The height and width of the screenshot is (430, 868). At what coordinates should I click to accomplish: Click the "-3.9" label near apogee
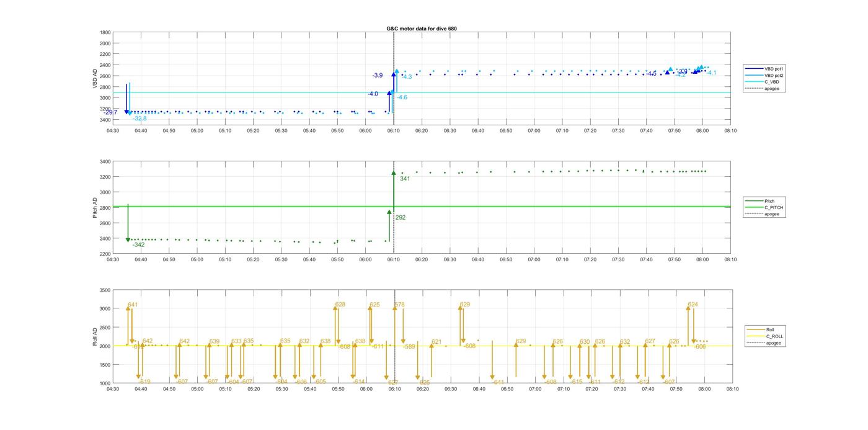click(x=378, y=75)
